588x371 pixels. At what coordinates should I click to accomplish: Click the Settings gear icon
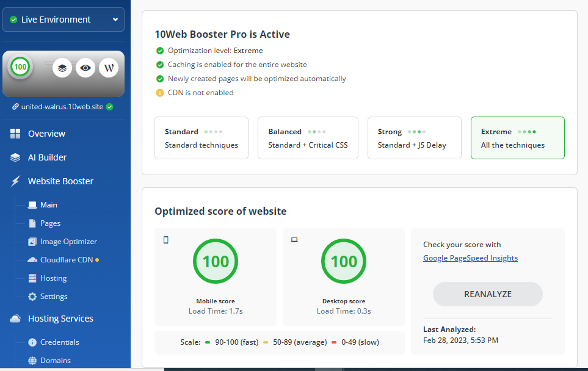click(x=32, y=297)
